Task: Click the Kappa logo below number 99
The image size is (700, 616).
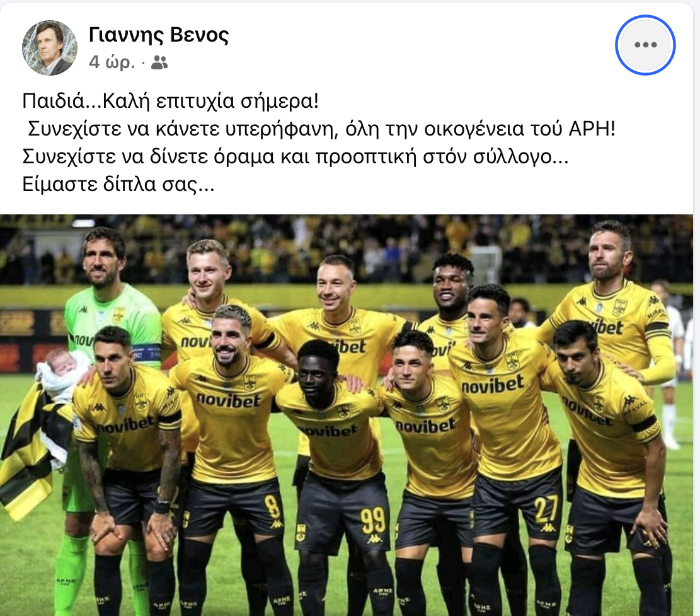Action: pos(374,539)
